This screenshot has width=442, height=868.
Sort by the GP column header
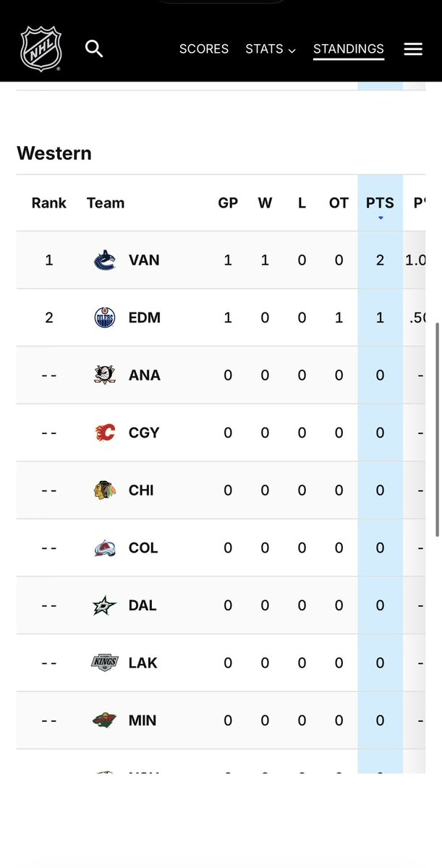click(228, 203)
